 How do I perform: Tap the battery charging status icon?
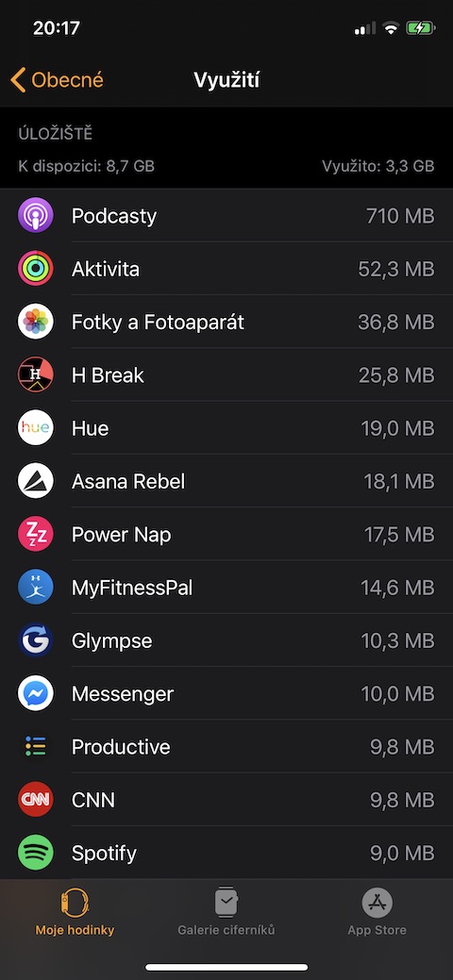pyautogui.click(x=419, y=28)
